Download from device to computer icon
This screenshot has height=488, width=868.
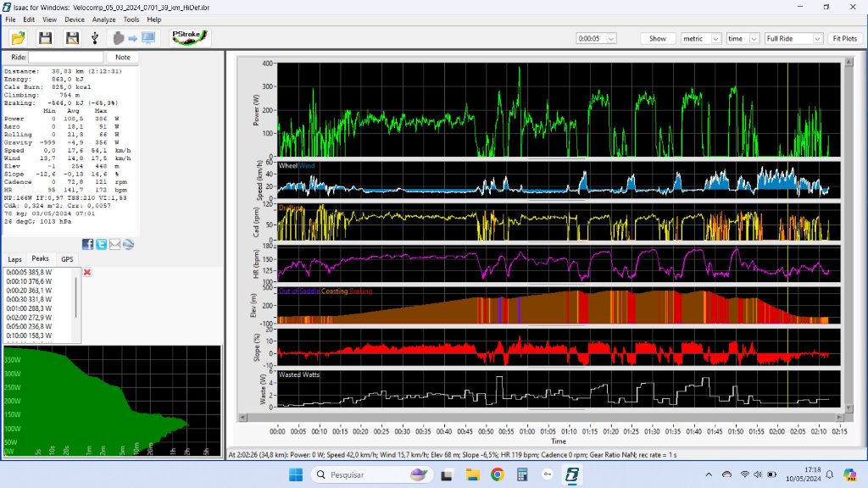click(134, 38)
